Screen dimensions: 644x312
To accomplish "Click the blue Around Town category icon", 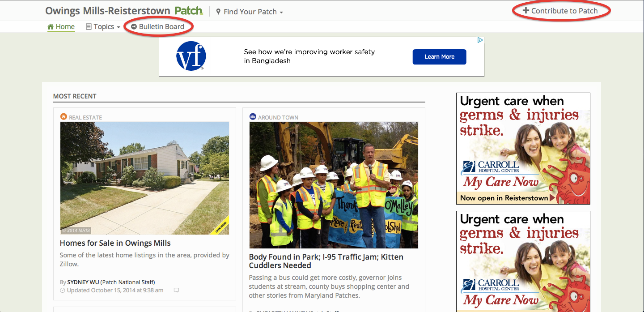I will (253, 117).
